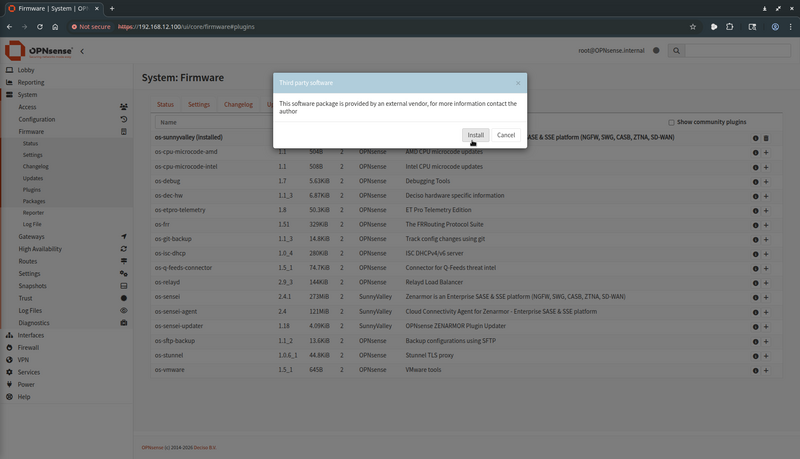Image resolution: width=800 pixels, height=459 pixels.
Task: Install os-git-backup with plus icon
Action: pyautogui.click(x=766, y=240)
